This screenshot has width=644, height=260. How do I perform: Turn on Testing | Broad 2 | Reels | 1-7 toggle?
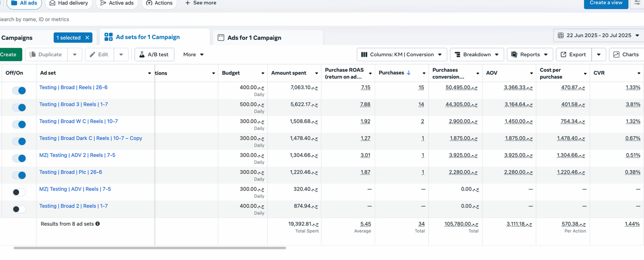(x=19, y=209)
